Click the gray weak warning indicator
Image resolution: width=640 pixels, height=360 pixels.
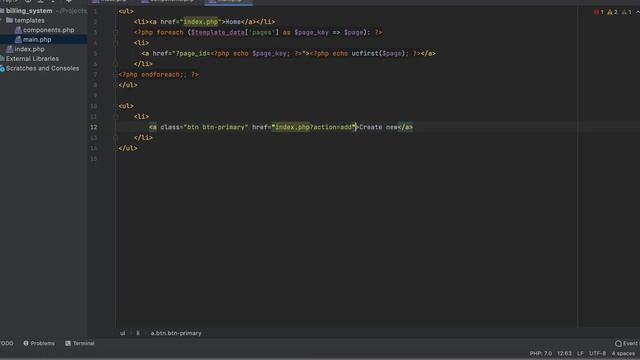point(627,12)
